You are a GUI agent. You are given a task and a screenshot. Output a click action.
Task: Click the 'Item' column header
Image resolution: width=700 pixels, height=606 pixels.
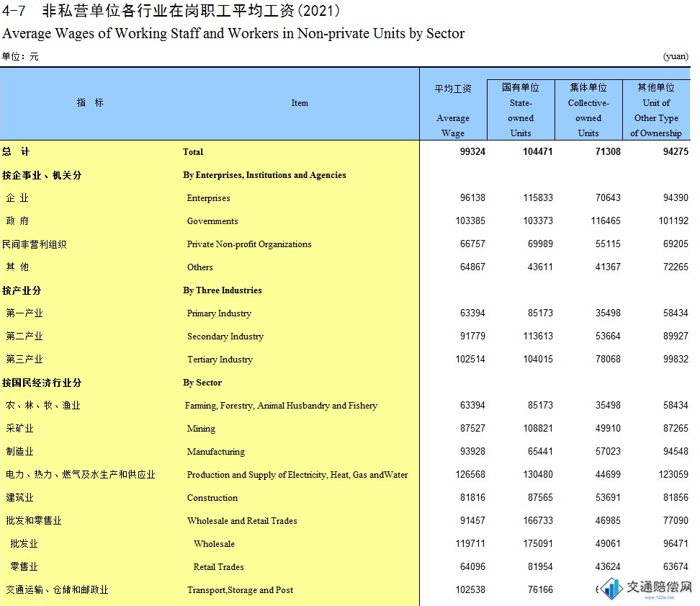click(300, 103)
